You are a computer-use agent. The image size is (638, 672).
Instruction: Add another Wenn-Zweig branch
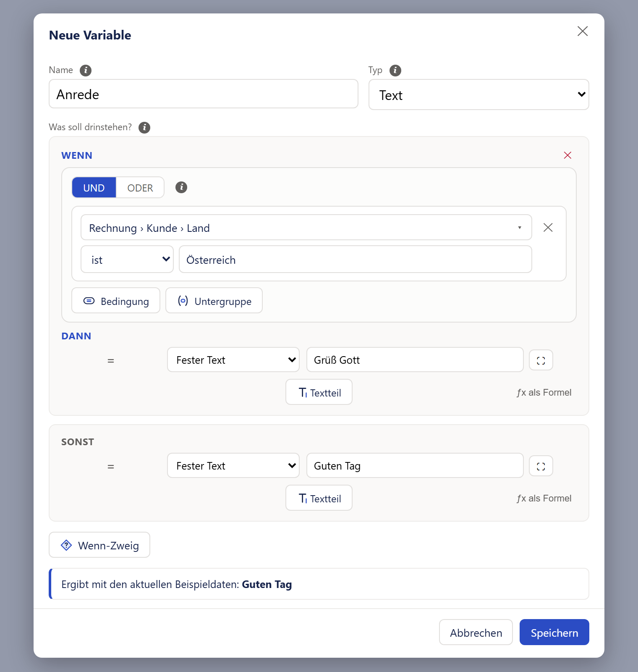[x=99, y=545]
